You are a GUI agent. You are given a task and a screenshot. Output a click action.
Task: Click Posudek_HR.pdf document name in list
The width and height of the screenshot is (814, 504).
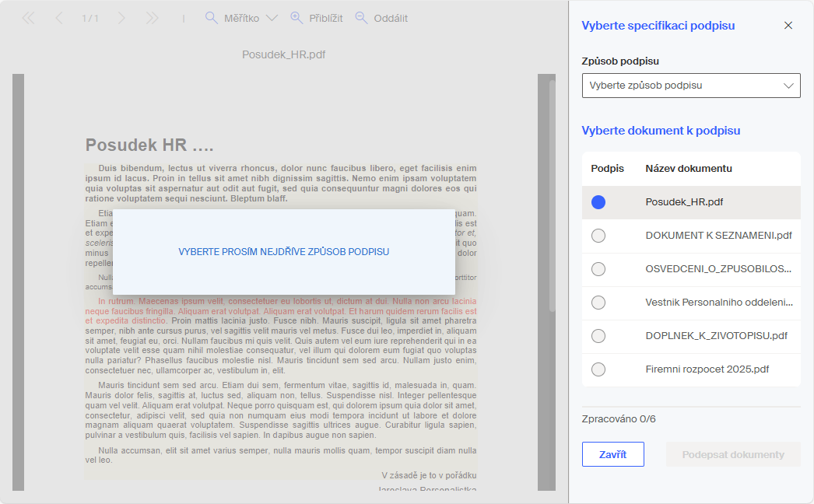(x=684, y=202)
